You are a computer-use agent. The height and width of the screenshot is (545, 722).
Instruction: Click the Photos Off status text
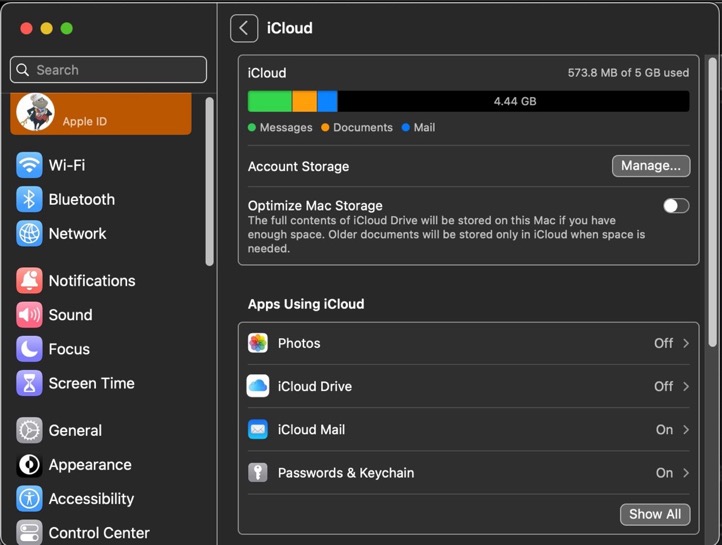(x=664, y=343)
